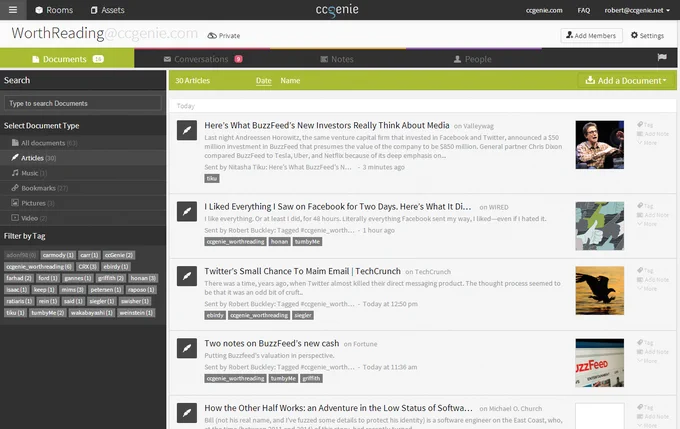Switch to the Notes tab

click(x=337, y=59)
